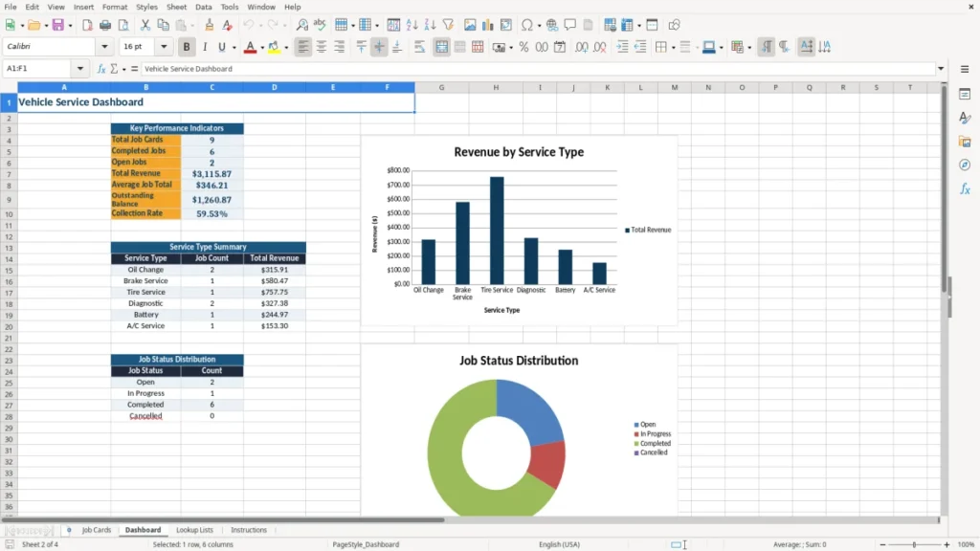Click the Cut scissors icon

pos(145,25)
